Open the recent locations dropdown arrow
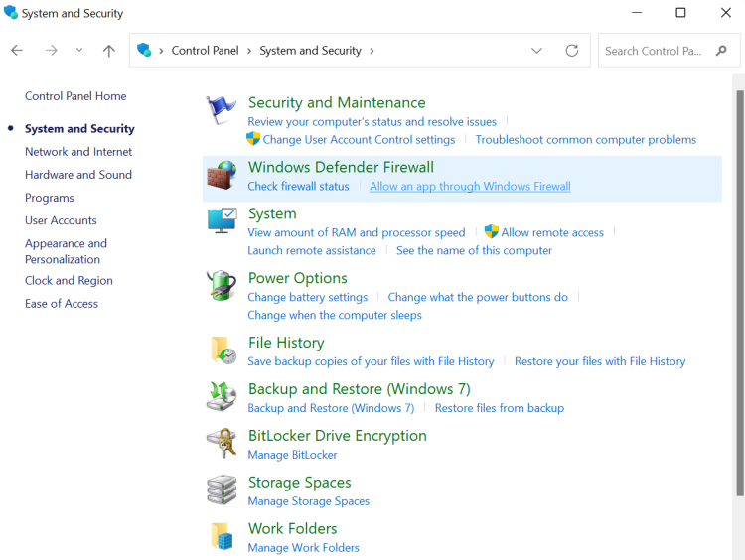The image size is (745, 560). [x=79, y=50]
